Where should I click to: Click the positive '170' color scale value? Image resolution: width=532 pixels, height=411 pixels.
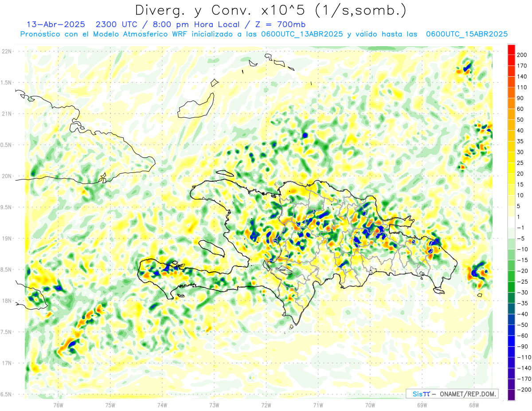[x=522, y=66]
